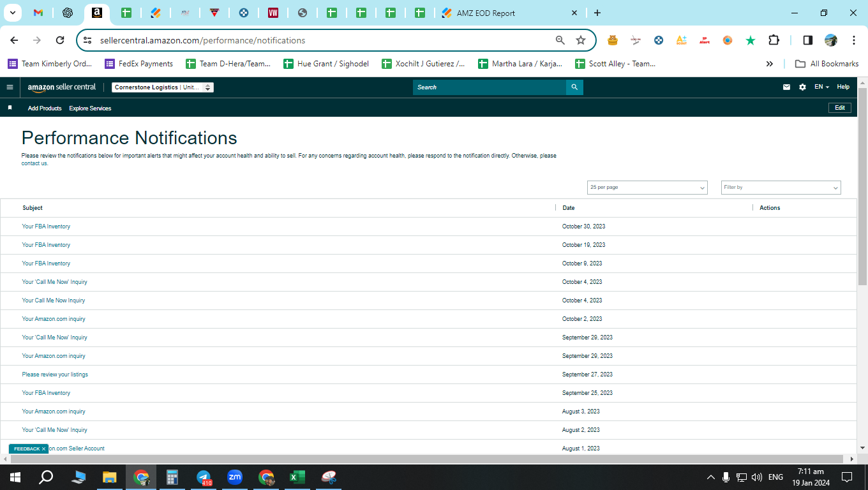Switch to the Gmail tab
This screenshot has height=490, width=868.
[38, 13]
